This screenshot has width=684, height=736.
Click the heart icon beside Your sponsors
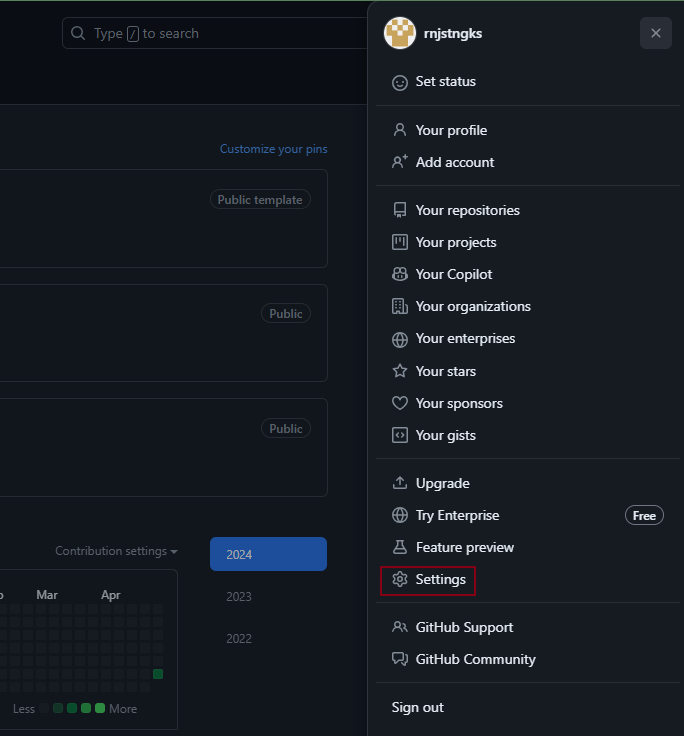coord(400,403)
